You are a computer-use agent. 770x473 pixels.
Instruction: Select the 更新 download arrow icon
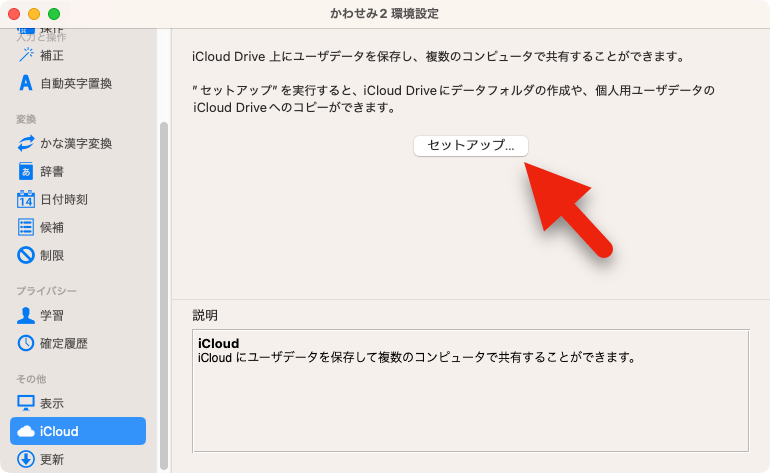(x=26, y=460)
